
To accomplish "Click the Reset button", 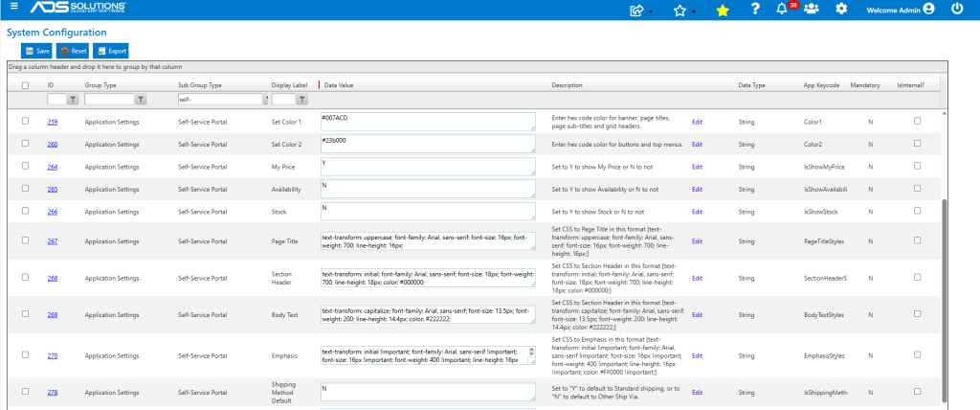I will [73, 52].
